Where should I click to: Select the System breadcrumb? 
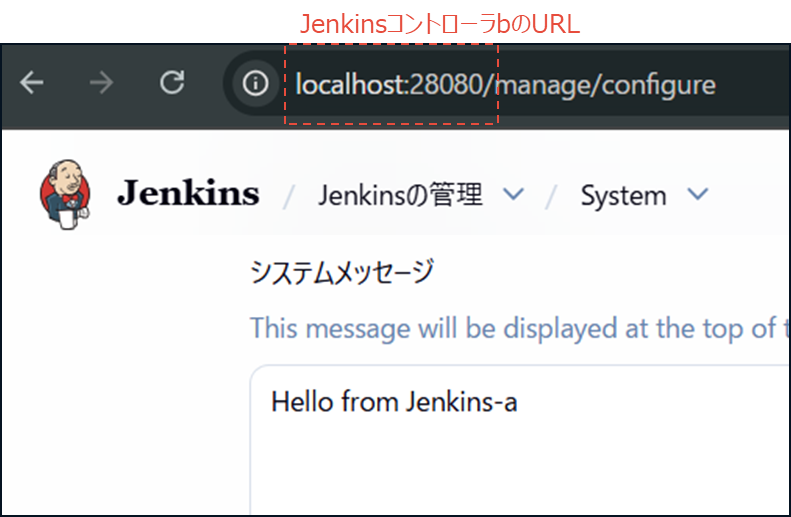pos(623,195)
